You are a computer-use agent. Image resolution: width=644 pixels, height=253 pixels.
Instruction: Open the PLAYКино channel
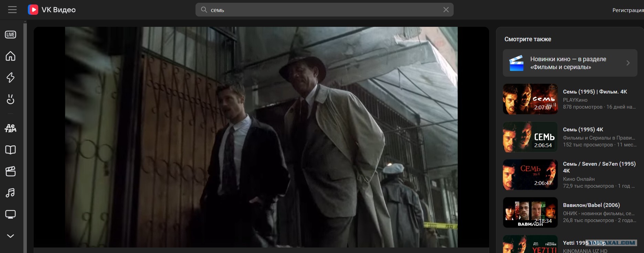click(575, 100)
